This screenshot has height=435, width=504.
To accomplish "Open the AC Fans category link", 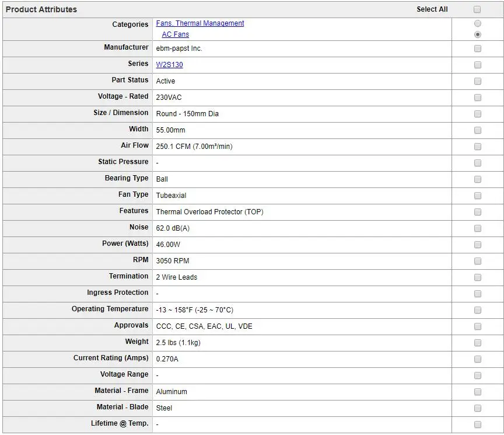I will click(x=175, y=34).
